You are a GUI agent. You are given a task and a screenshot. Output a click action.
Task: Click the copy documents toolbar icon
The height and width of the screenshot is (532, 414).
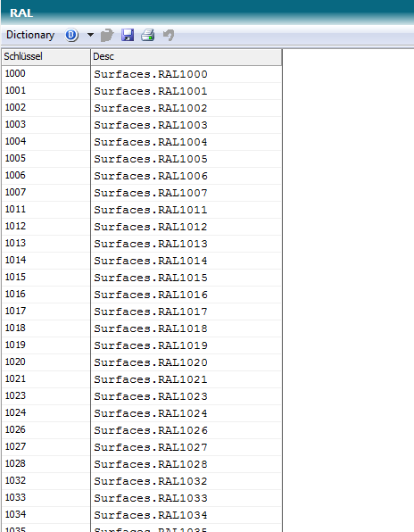(x=107, y=35)
